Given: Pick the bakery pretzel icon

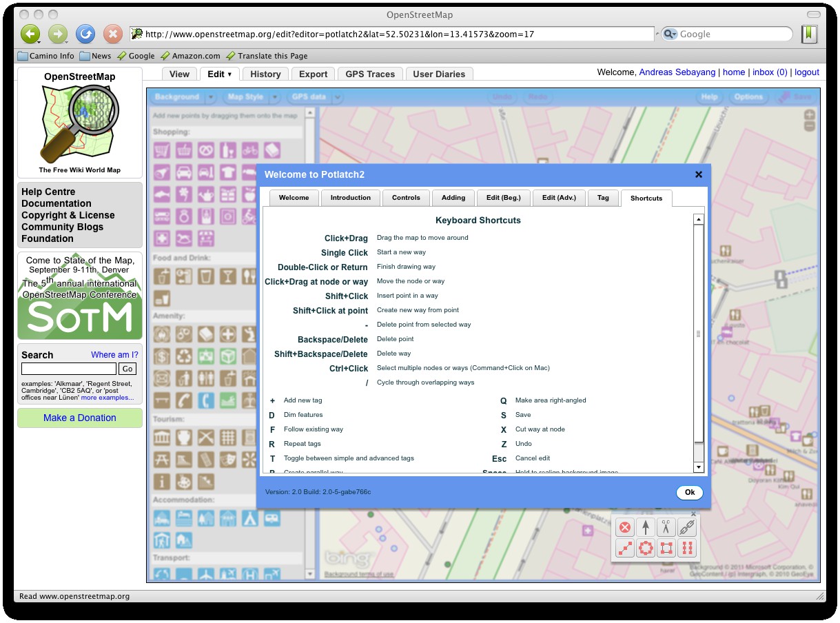Looking at the screenshot, I should 205,150.
